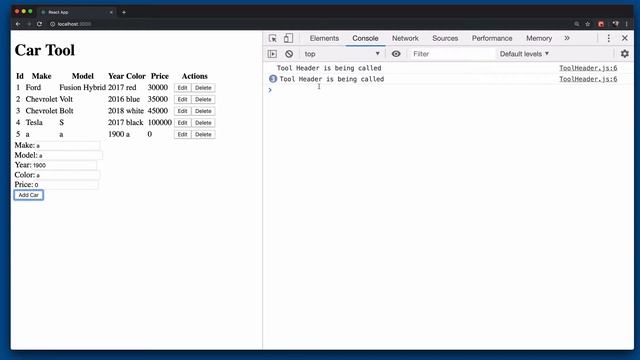Close the DevTools panel
The height and width of the screenshot is (360, 640).
tap(624, 38)
